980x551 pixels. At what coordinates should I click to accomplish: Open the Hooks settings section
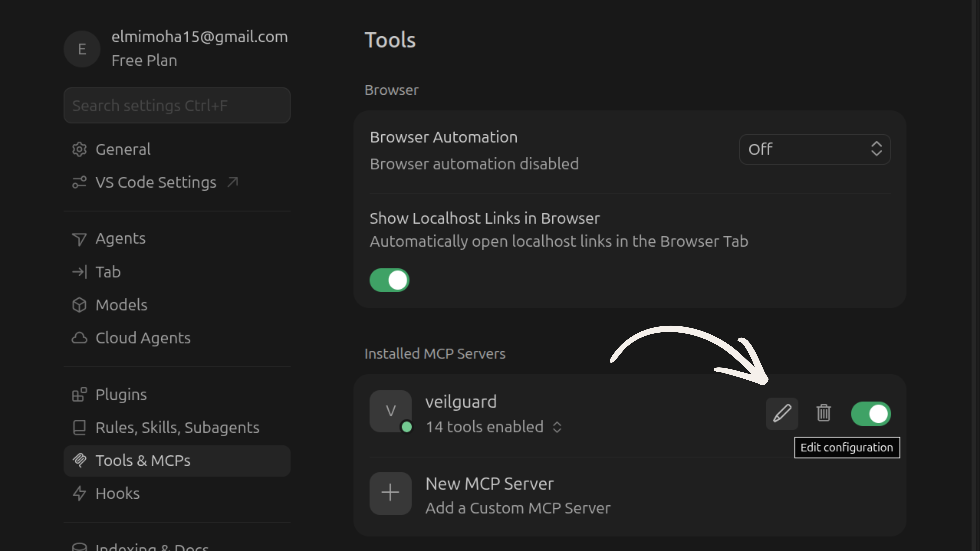tap(177, 494)
